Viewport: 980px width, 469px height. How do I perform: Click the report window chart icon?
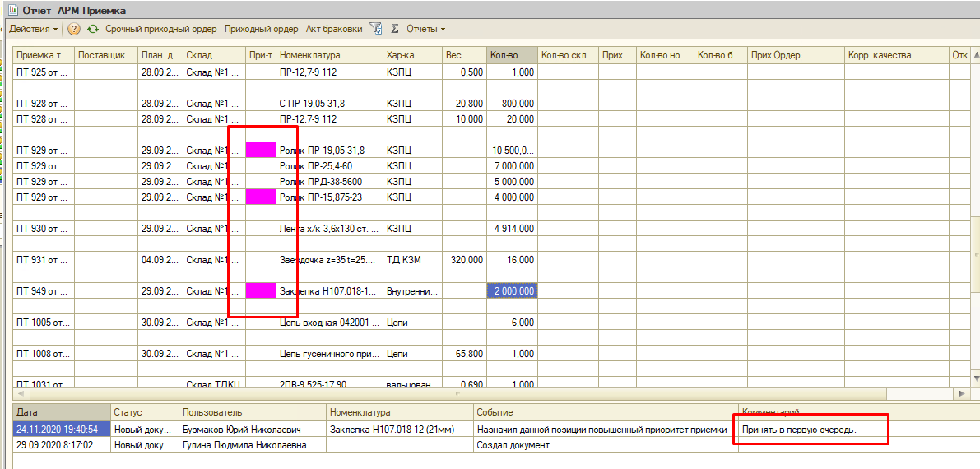click(x=12, y=10)
